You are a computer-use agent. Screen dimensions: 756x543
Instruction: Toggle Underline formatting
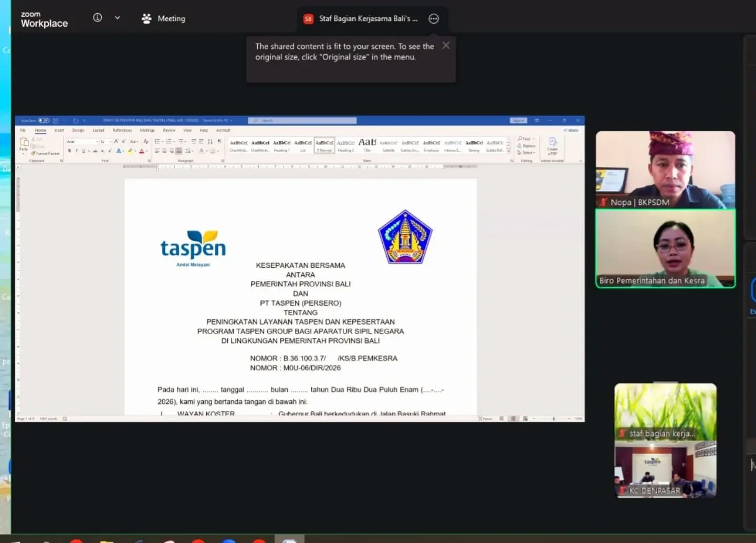83,151
